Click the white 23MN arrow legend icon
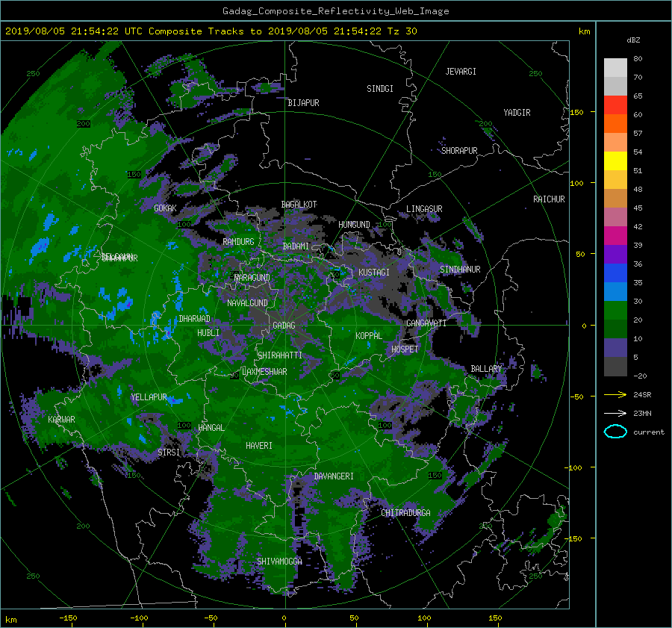Viewport: 672px width, 628px height. tap(615, 413)
